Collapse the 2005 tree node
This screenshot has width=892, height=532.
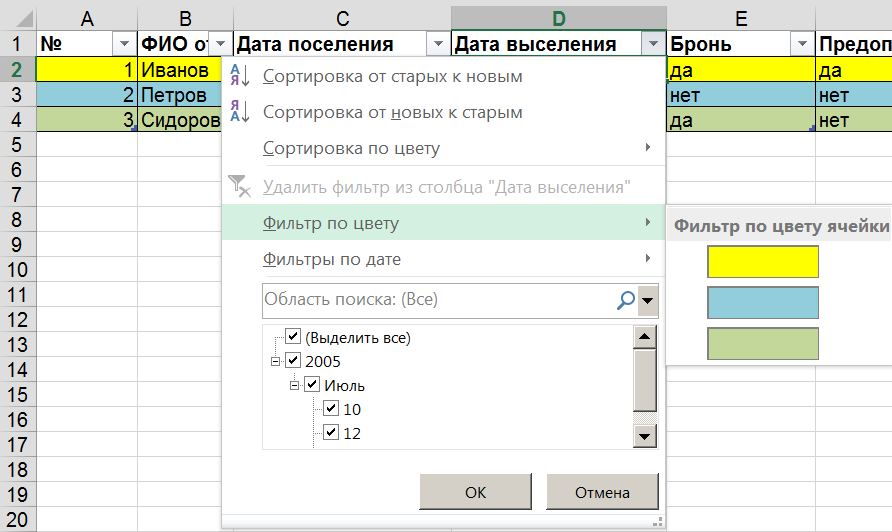coord(275,361)
